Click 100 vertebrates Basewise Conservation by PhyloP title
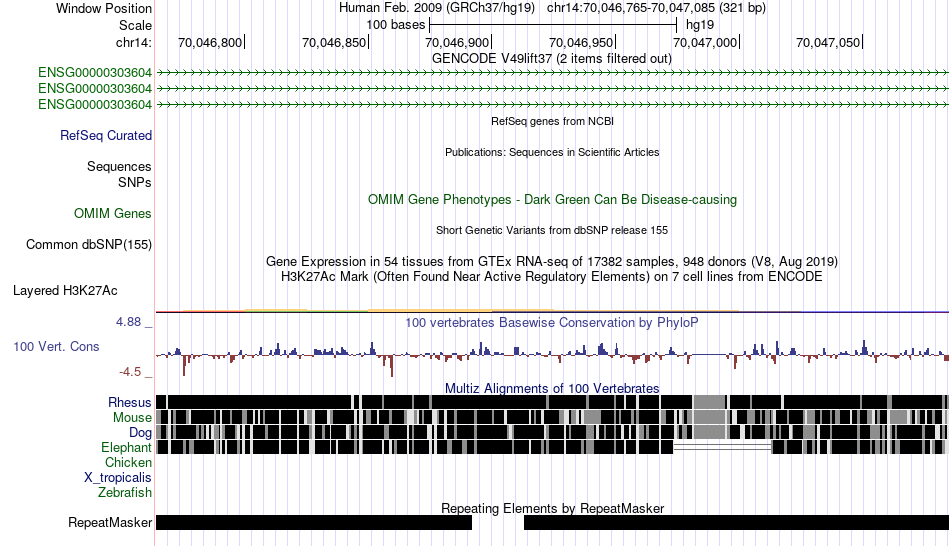Screen dimensions: 950x546 point(552,322)
